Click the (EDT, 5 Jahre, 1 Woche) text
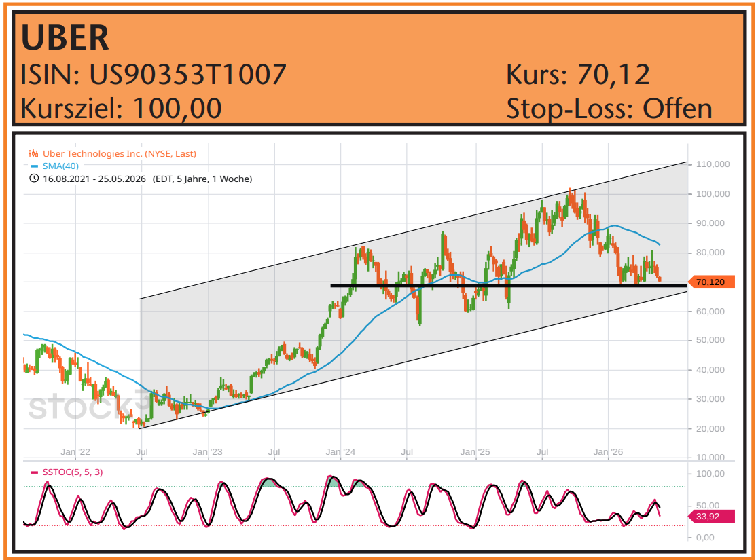 pyautogui.click(x=202, y=179)
